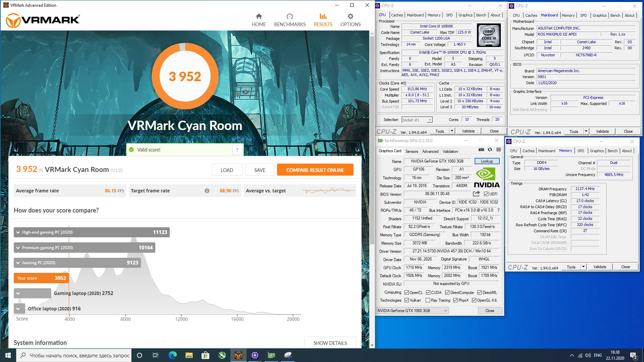Show hidden system tray icons
The height and width of the screenshot is (362, 644).
coord(572,355)
